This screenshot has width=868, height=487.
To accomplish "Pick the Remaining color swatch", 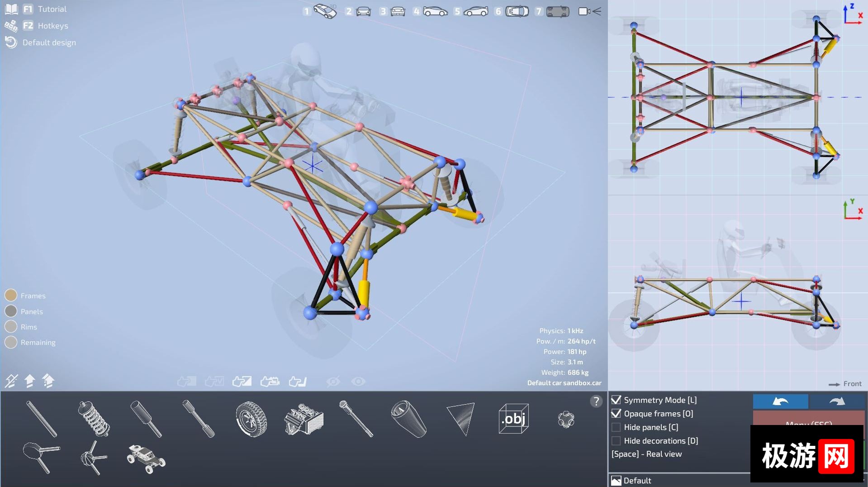I will (x=11, y=342).
